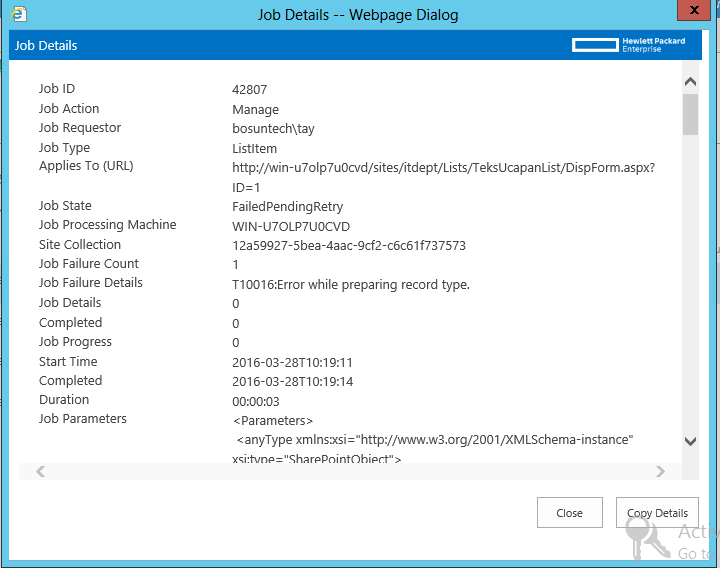Click the Job Parameters label
The width and height of the screenshot is (720, 568).
[83, 419]
